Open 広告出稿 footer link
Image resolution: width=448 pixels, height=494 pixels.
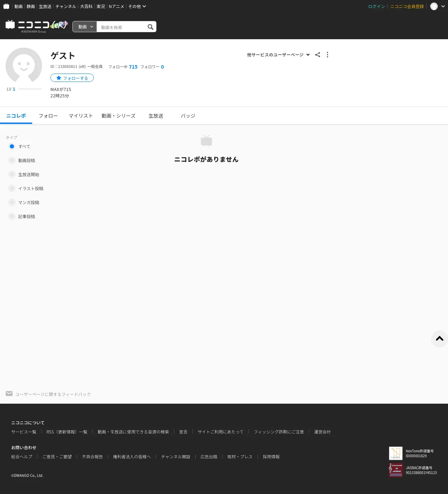[x=209, y=457]
